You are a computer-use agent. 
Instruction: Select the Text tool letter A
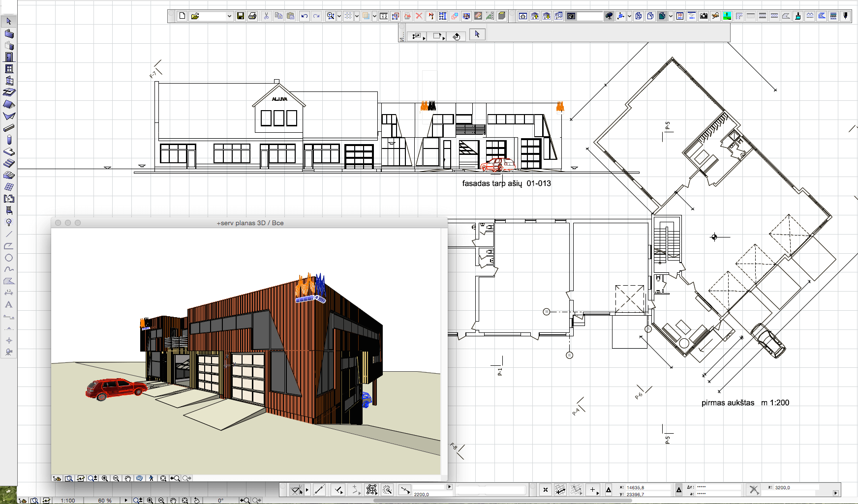(x=9, y=305)
